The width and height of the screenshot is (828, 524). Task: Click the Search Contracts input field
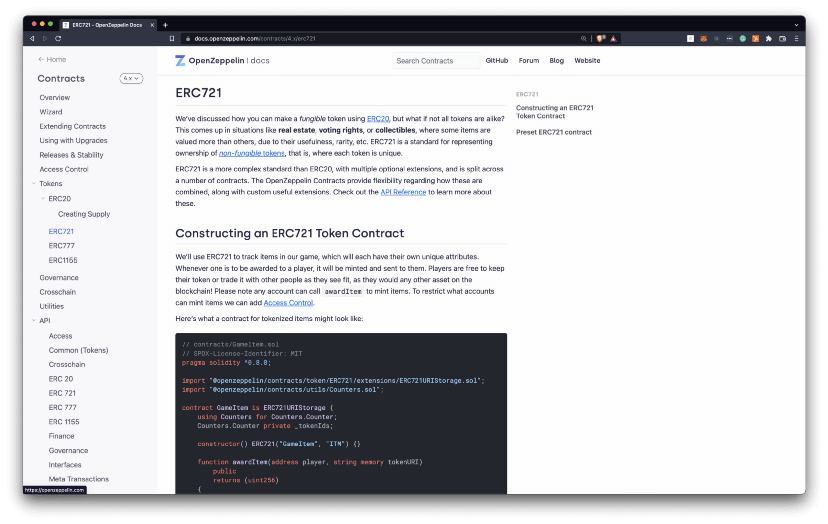click(436, 61)
